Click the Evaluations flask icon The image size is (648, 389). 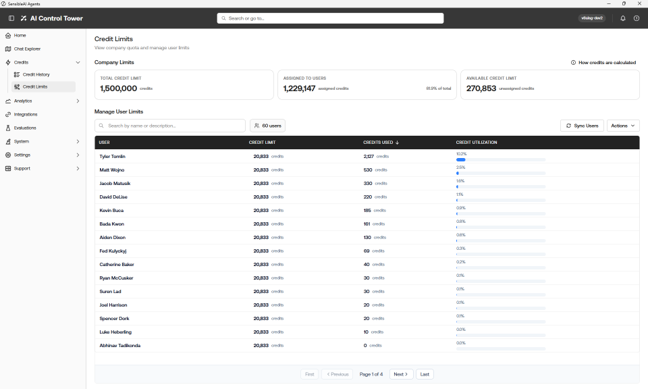8,128
